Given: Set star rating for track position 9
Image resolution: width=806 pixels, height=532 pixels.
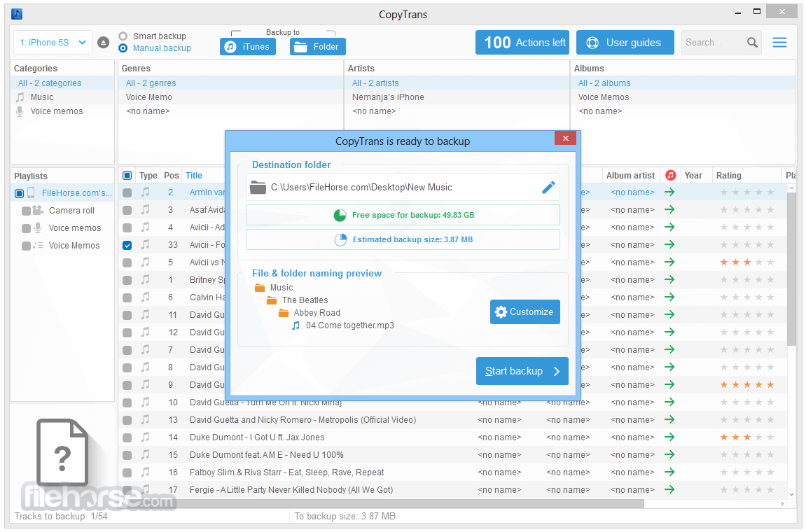Looking at the screenshot, I should tap(747, 385).
